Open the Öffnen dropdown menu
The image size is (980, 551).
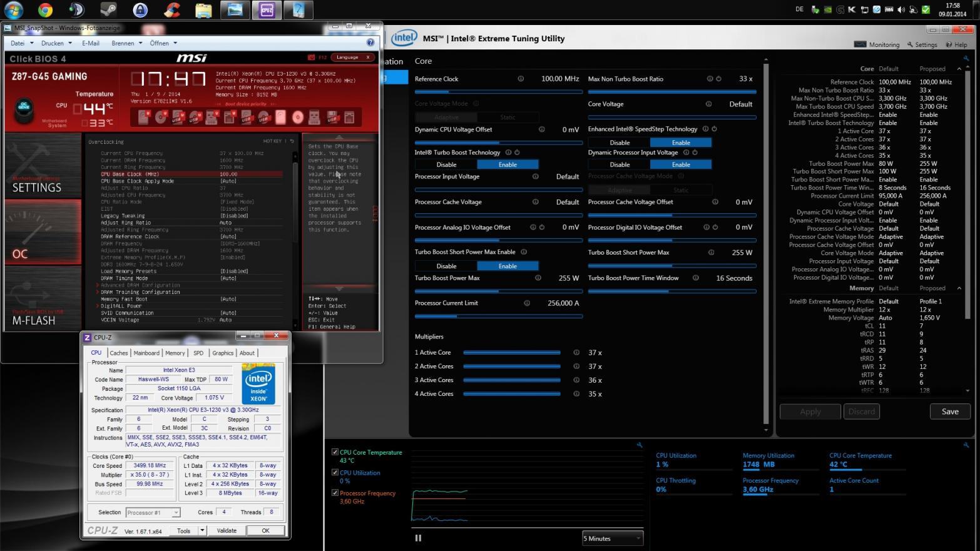tap(163, 43)
